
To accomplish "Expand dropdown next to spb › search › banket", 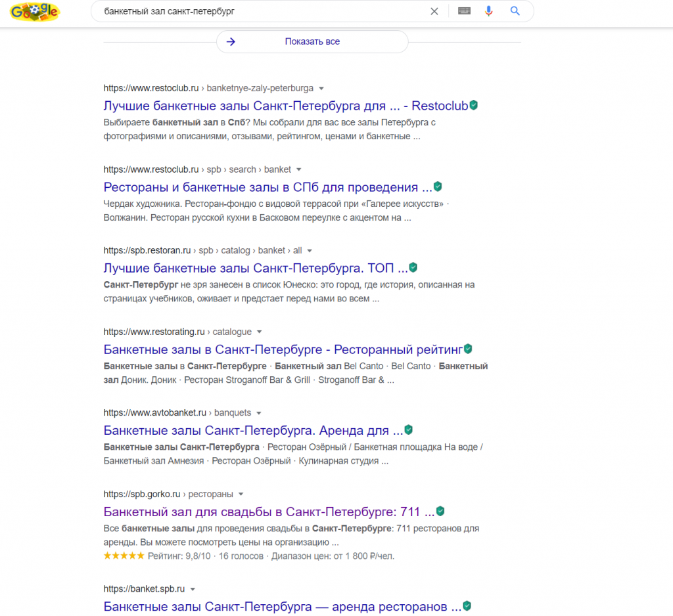I will (299, 169).
